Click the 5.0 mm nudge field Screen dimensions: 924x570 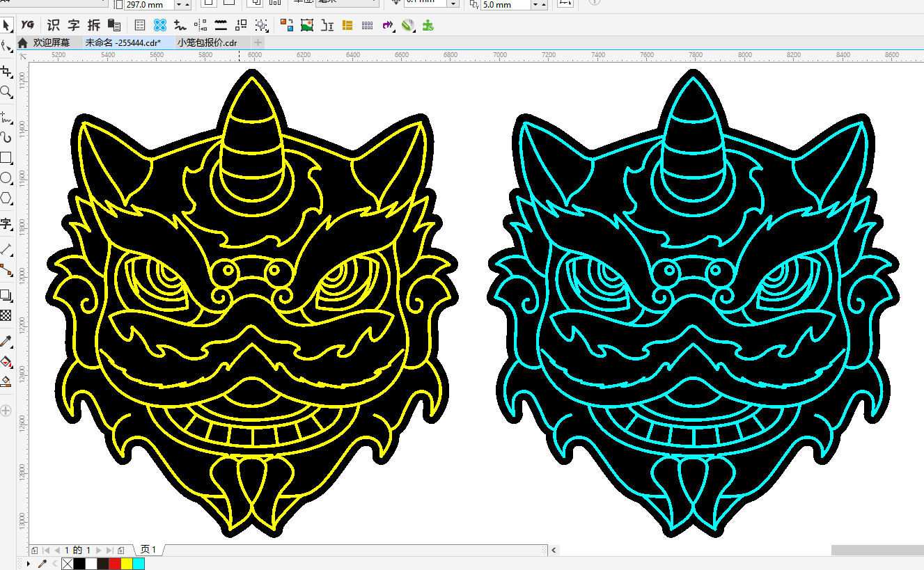pos(506,5)
